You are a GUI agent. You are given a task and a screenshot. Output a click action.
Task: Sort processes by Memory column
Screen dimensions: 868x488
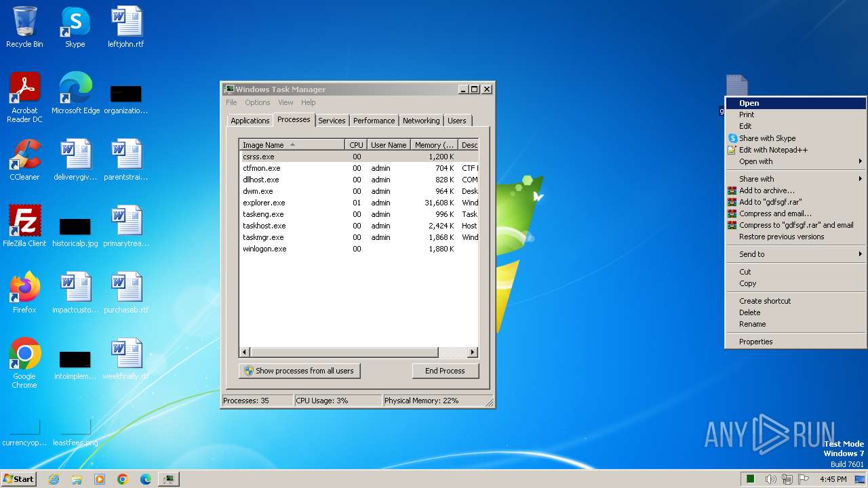434,144
